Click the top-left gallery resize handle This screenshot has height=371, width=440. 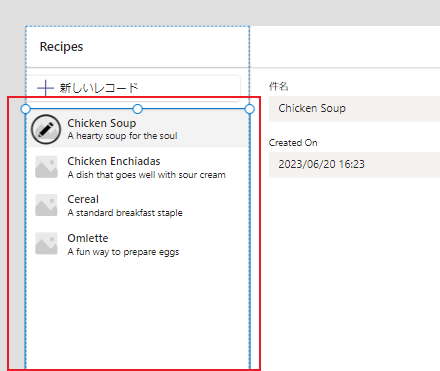[x=26, y=109]
